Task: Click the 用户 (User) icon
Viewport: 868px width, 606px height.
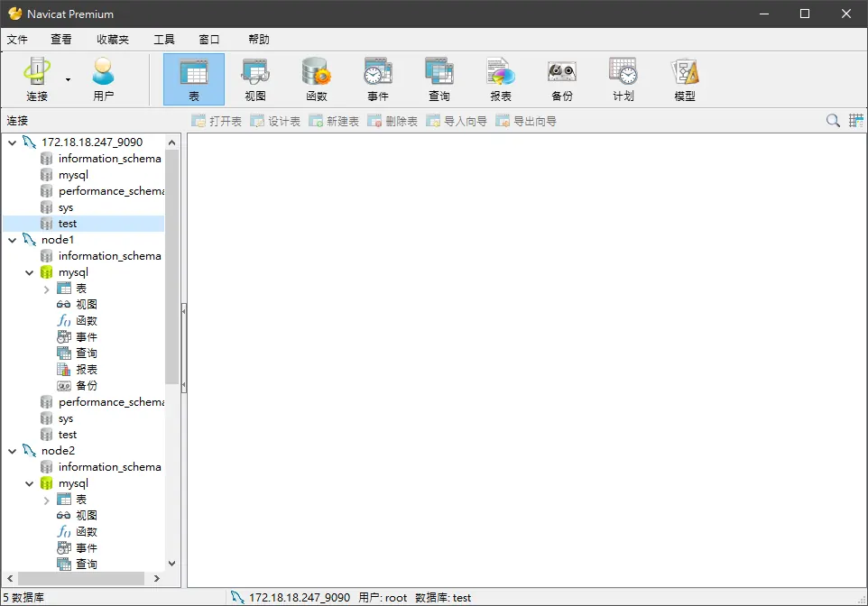Action: click(104, 79)
